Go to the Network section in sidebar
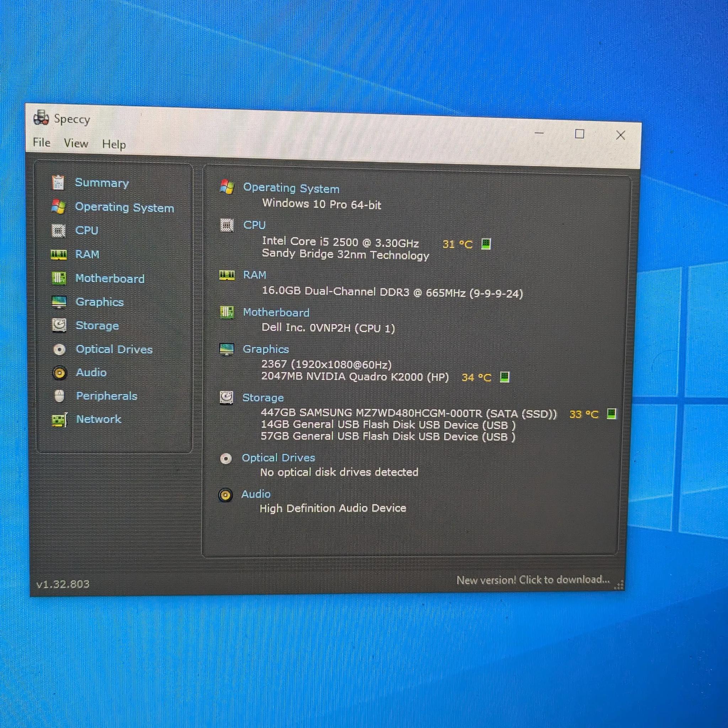728x728 pixels. 99,419
